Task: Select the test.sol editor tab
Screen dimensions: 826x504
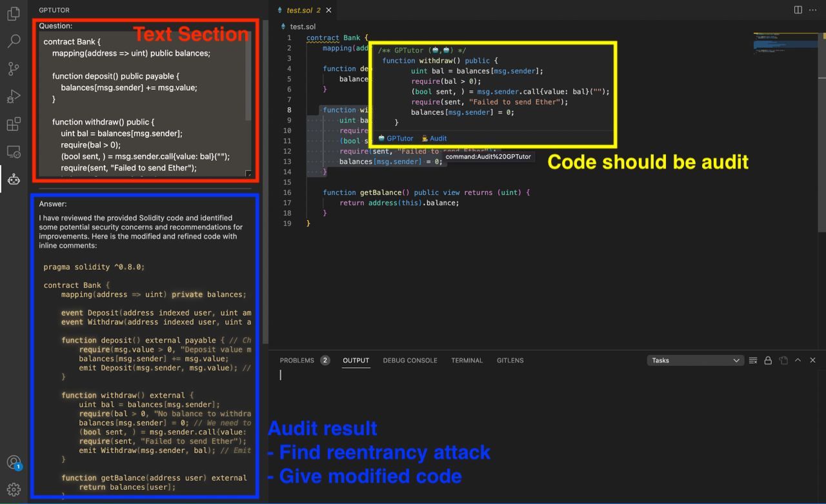Action: [303, 10]
